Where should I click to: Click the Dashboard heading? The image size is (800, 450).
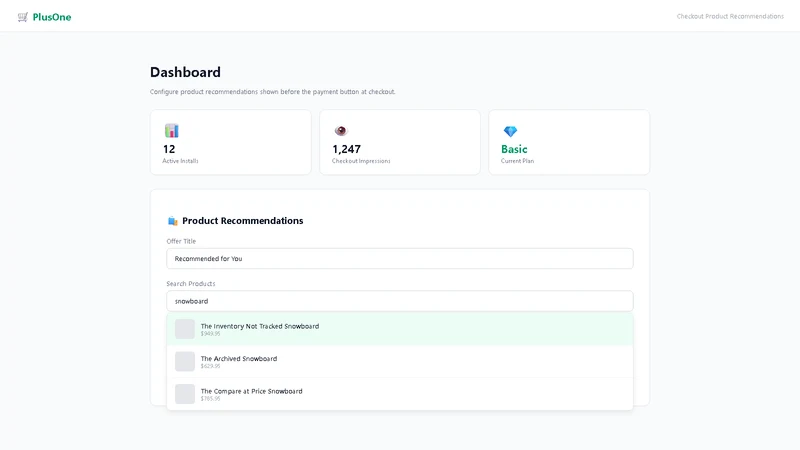(x=185, y=72)
